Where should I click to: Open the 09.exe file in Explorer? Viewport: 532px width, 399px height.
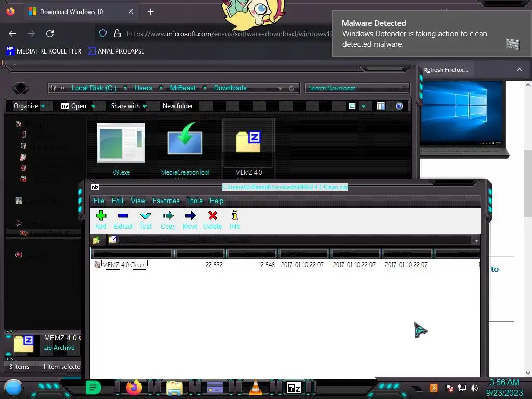click(121, 149)
